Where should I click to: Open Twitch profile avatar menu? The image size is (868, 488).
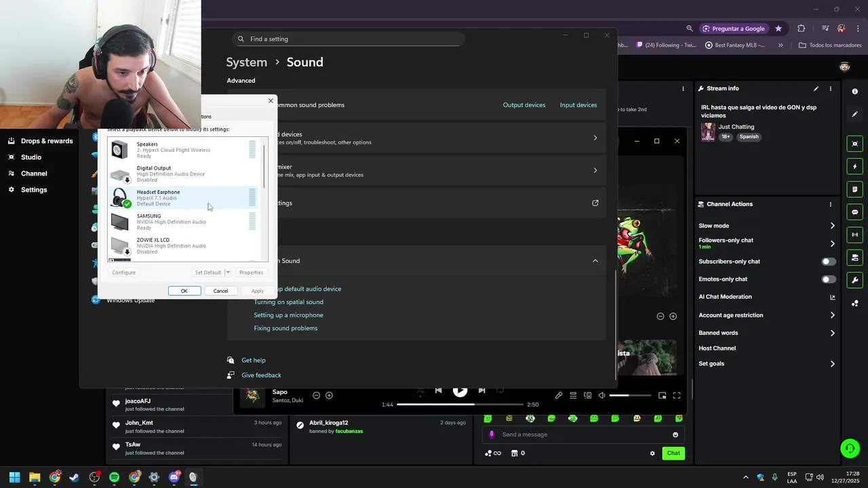[x=844, y=66]
